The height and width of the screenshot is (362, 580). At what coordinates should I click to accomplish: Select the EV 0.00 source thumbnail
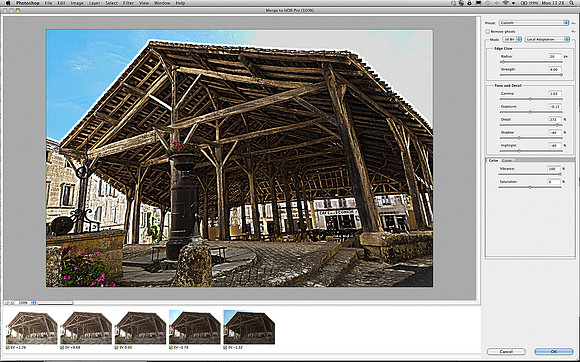[x=141, y=328]
